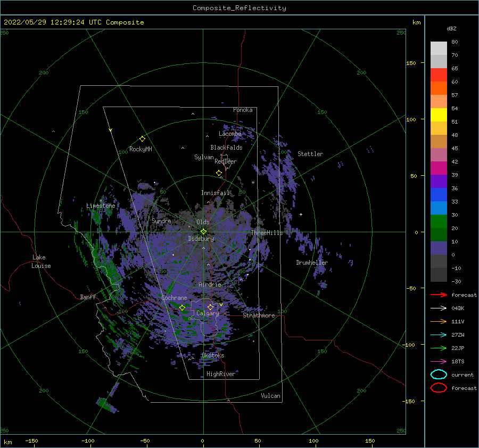The width and height of the screenshot is (479, 448).
Task: Click the Drumheller city label
Action: [312, 263]
